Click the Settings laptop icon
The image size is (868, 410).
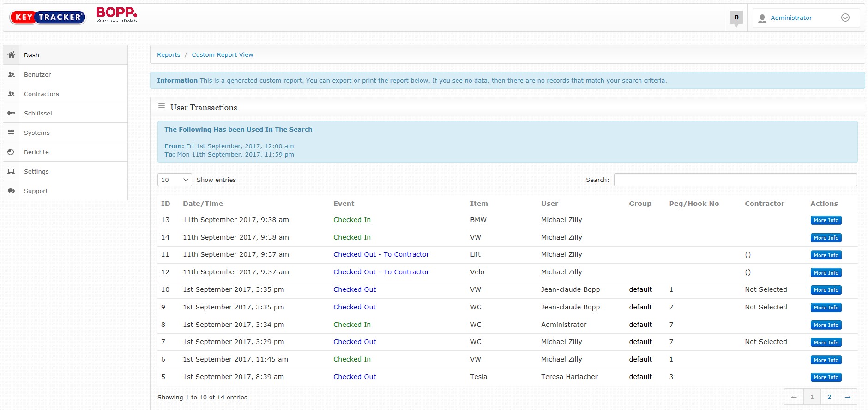(x=12, y=171)
